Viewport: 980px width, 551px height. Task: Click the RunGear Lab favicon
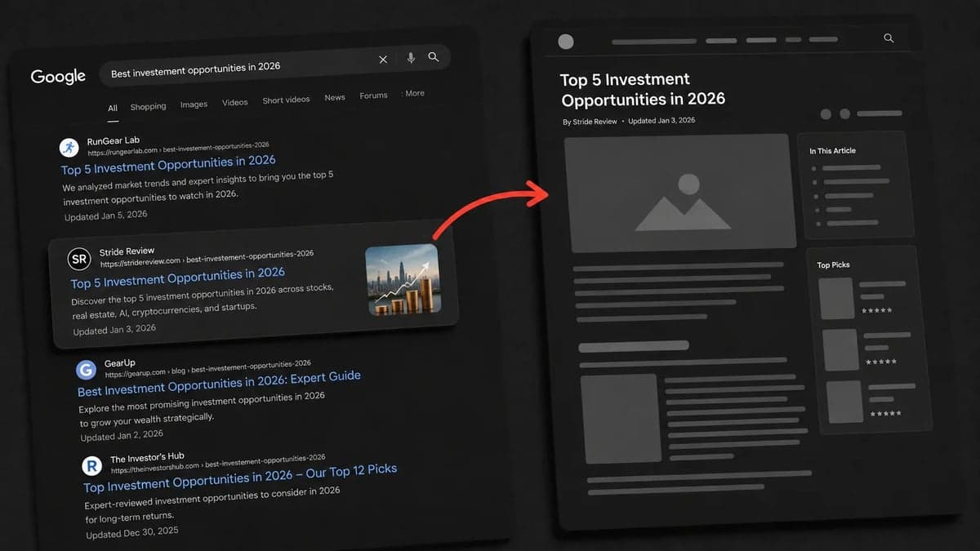[69, 148]
